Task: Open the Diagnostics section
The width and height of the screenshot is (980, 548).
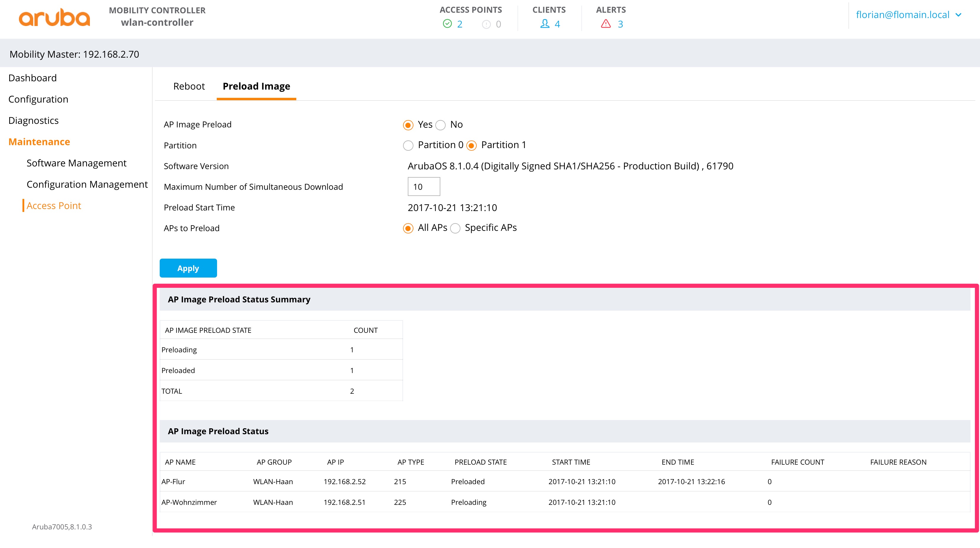Action: pos(33,121)
